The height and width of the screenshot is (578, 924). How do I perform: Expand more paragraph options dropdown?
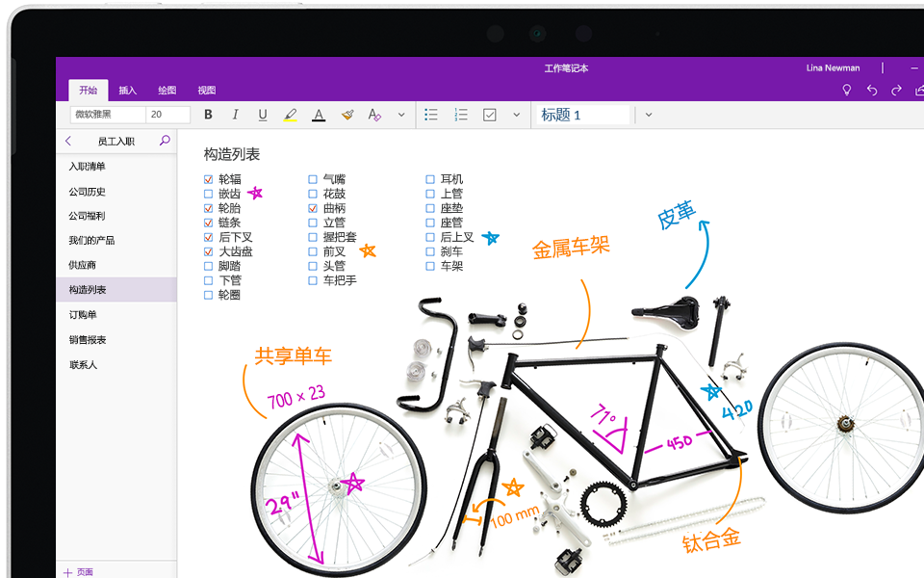(x=516, y=115)
